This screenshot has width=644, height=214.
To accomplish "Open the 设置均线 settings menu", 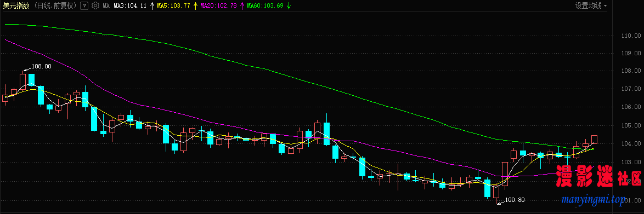I will pyautogui.click(x=588, y=5).
